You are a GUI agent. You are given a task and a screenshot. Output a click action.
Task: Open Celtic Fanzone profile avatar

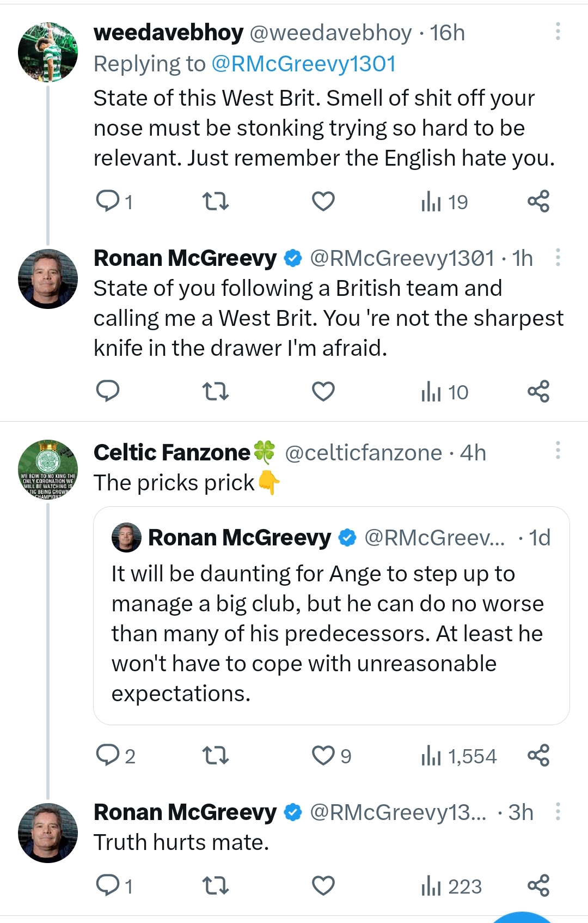48,470
